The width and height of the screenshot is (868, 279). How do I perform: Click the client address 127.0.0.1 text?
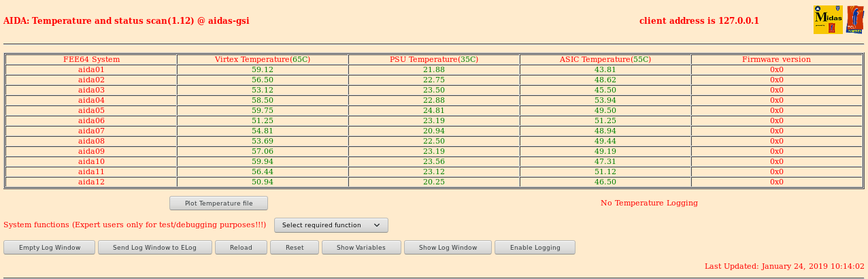pyautogui.click(x=699, y=21)
